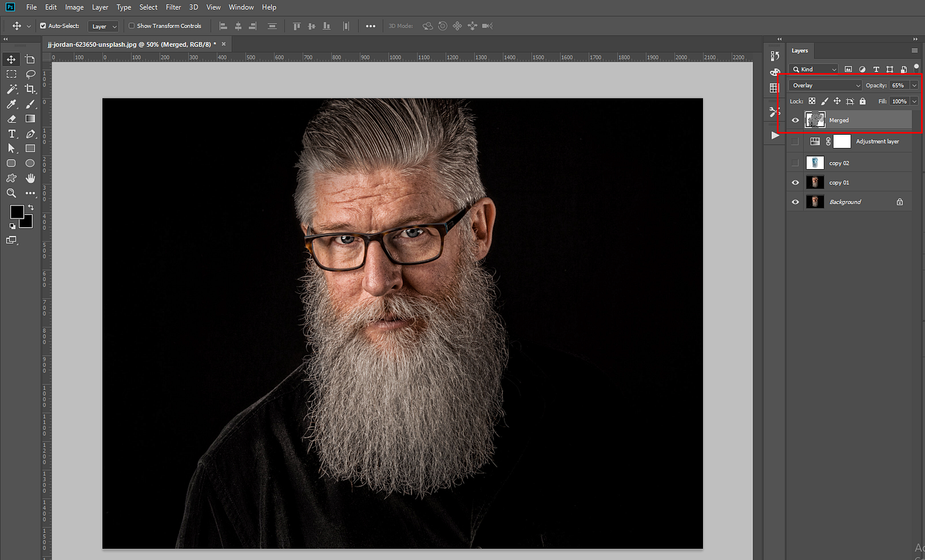This screenshot has width=925, height=560.
Task: Select the Rectangle shape tool
Action: (30, 149)
